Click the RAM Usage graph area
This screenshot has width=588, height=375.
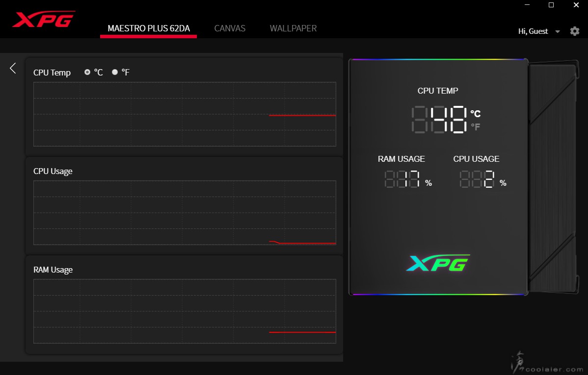185,311
